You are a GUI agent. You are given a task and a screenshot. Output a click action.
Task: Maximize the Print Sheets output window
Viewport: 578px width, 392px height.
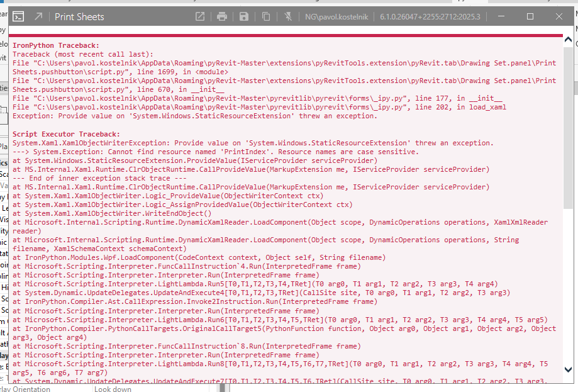(x=530, y=16)
